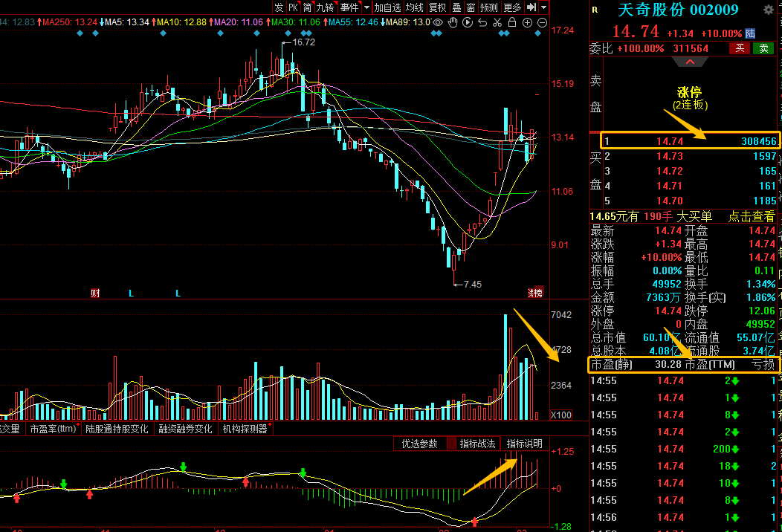Switch to the 市盈率(ttm) tab
The image size is (782, 532).
coord(54,429)
